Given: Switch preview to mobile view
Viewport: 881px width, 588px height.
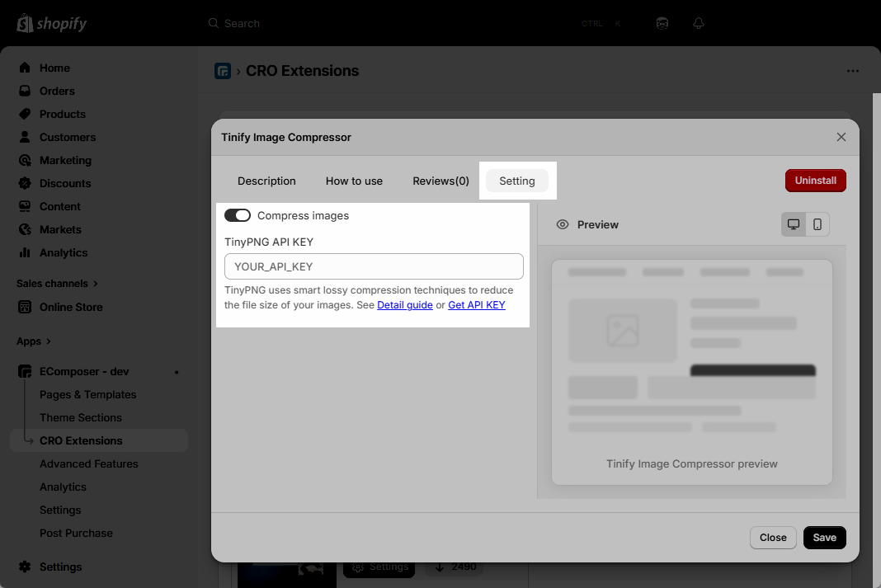Looking at the screenshot, I should click(817, 224).
